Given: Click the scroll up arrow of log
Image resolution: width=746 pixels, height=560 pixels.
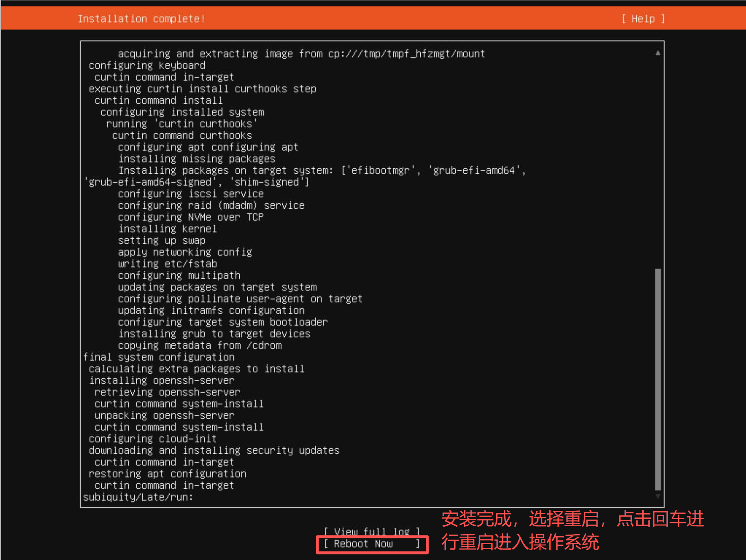Looking at the screenshot, I should click(x=658, y=53).
